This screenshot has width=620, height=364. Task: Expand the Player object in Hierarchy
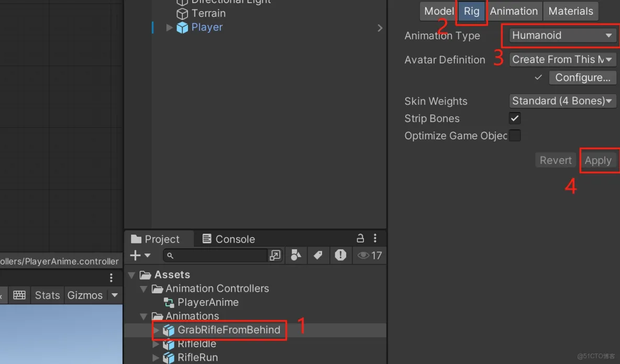[x=169, y=27]
